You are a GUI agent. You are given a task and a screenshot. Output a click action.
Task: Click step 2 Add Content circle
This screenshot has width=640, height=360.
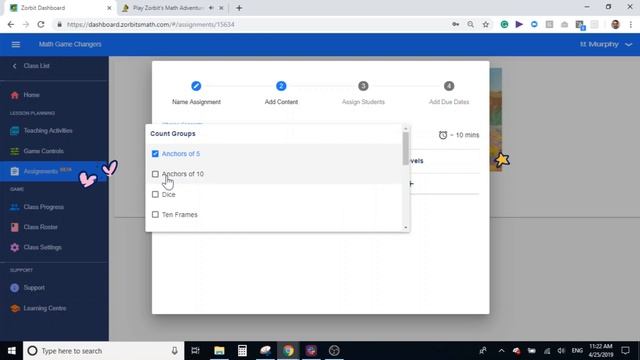tap(281, 86)
